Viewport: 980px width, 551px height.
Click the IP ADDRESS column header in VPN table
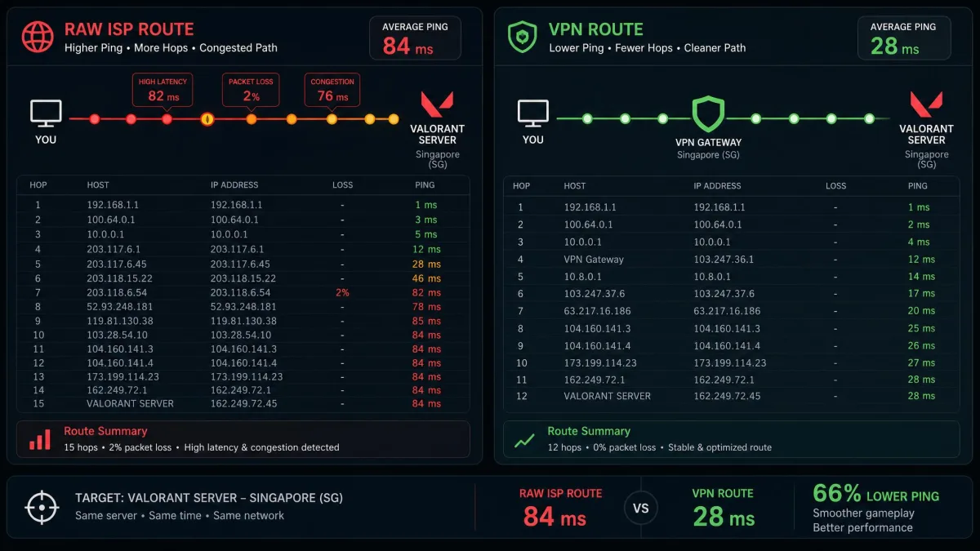point(718,186)
